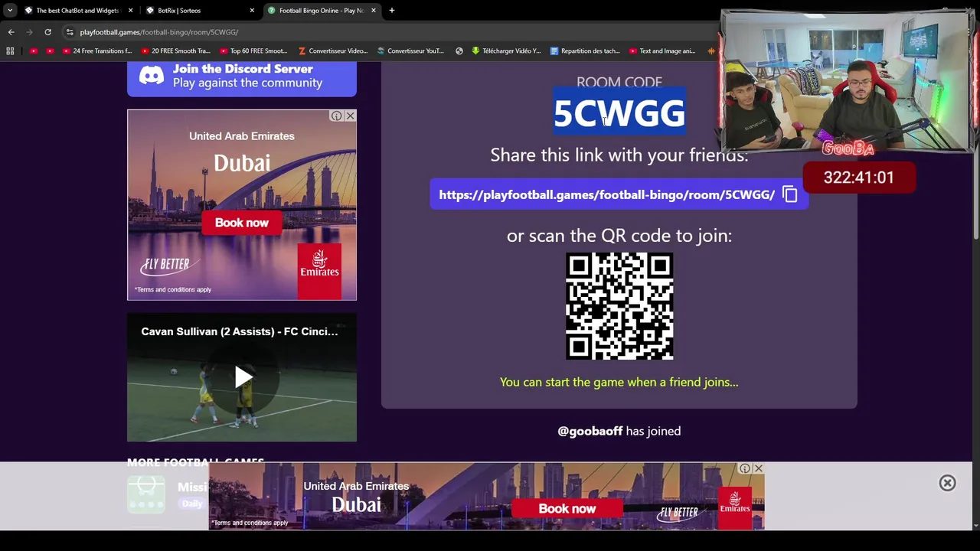Open ad info icon on side Dubai ad

[x=336, y=116]
